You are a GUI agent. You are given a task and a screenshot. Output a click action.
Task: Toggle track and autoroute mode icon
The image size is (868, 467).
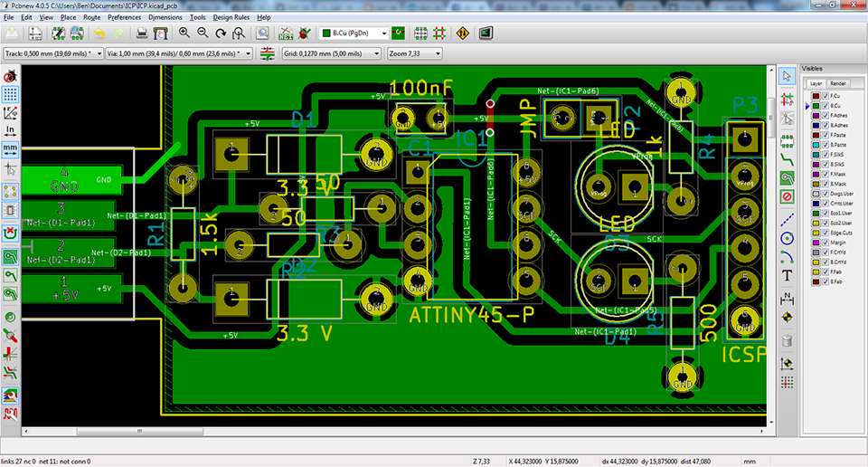pos(439,33)
